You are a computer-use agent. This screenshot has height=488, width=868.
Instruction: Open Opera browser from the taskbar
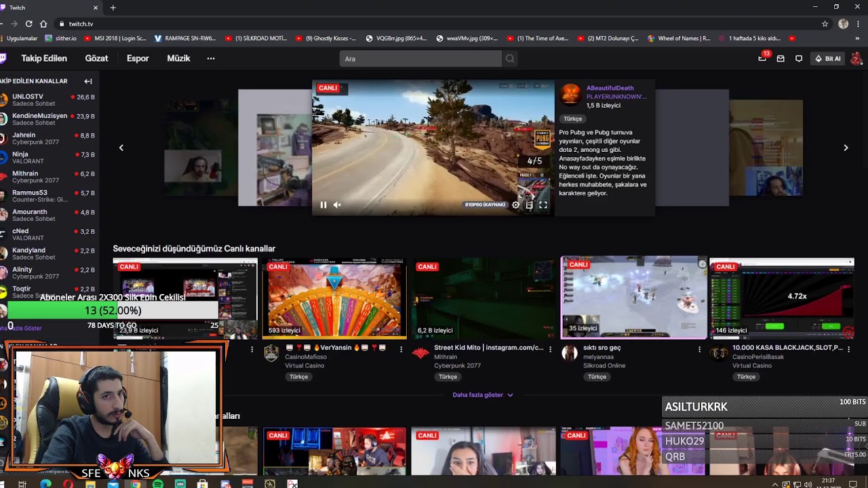click(x=68, y=484)
